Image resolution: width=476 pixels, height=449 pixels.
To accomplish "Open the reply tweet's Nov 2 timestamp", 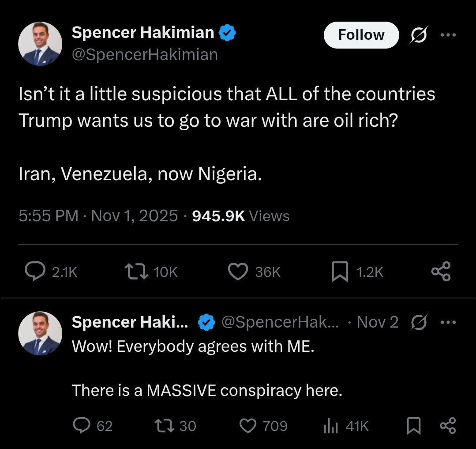I will tap(378, 322).
